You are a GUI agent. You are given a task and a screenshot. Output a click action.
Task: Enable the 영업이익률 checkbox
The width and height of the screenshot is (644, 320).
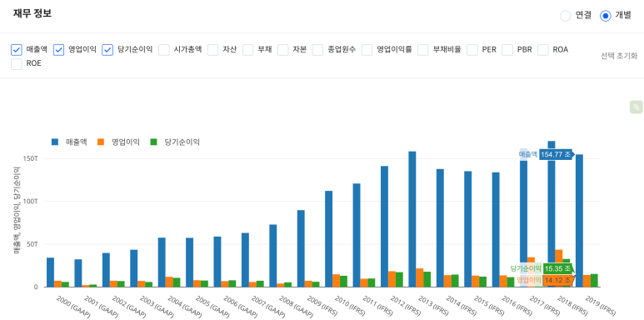(367, 50)
